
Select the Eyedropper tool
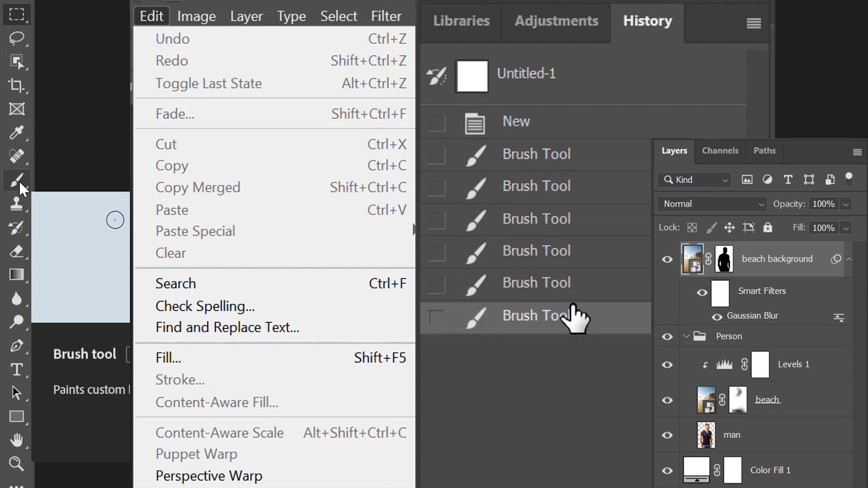coord(17,133)
